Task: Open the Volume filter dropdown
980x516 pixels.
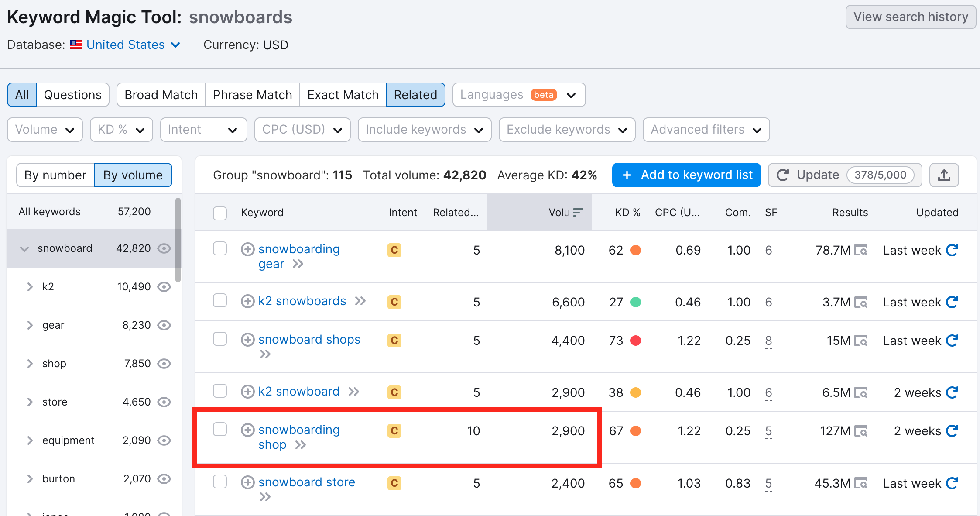Action: 45,130
